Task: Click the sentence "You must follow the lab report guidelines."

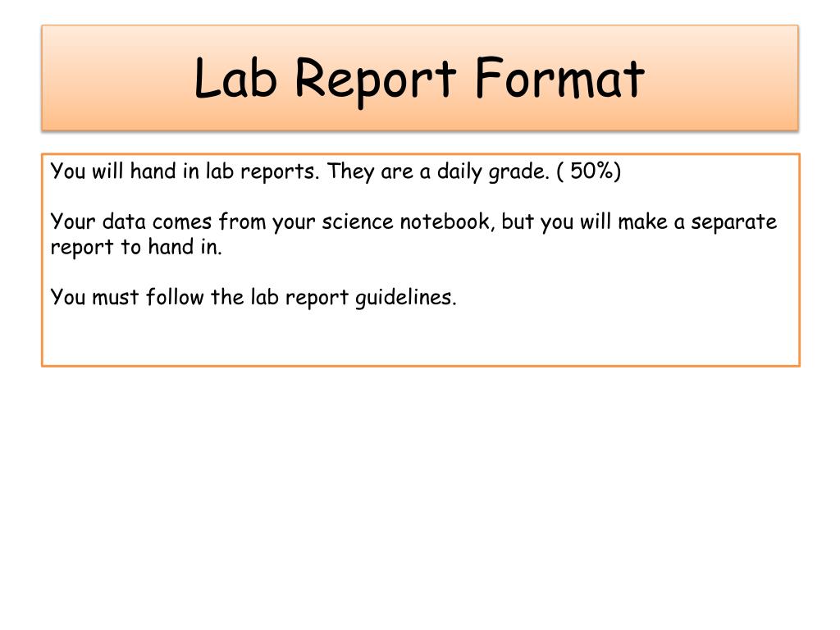Action: pyautogui.click(x=253, y=297)
